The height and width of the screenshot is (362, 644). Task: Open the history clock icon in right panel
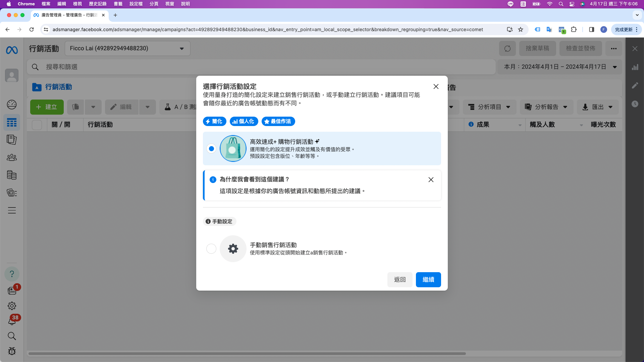coord(635,104)
